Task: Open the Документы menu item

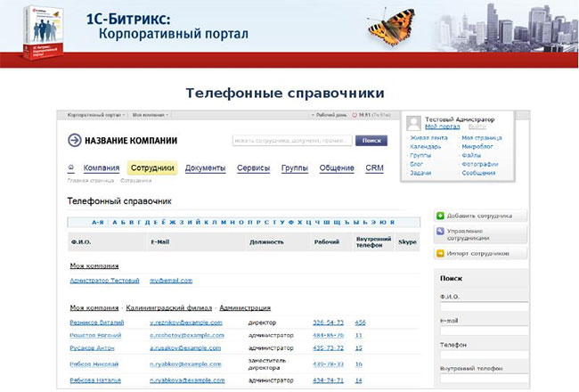Action: 205,167
